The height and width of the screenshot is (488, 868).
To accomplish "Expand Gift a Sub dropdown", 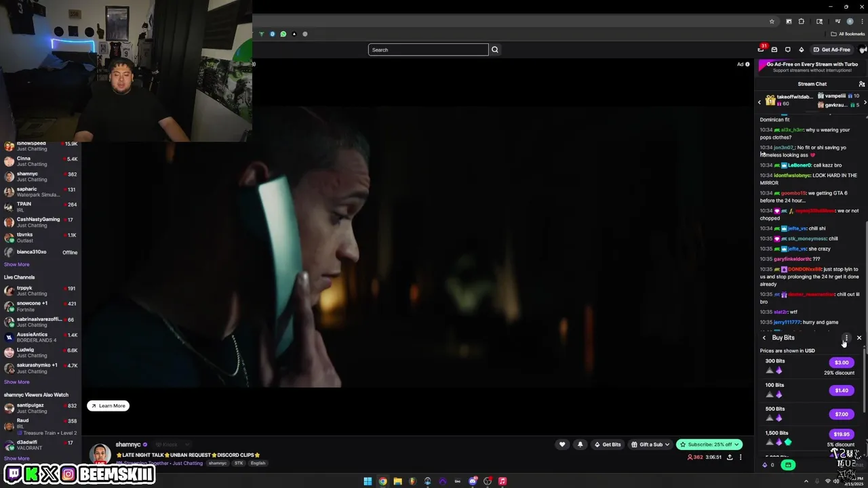I will pyautogui.click(x=667, y=445).
